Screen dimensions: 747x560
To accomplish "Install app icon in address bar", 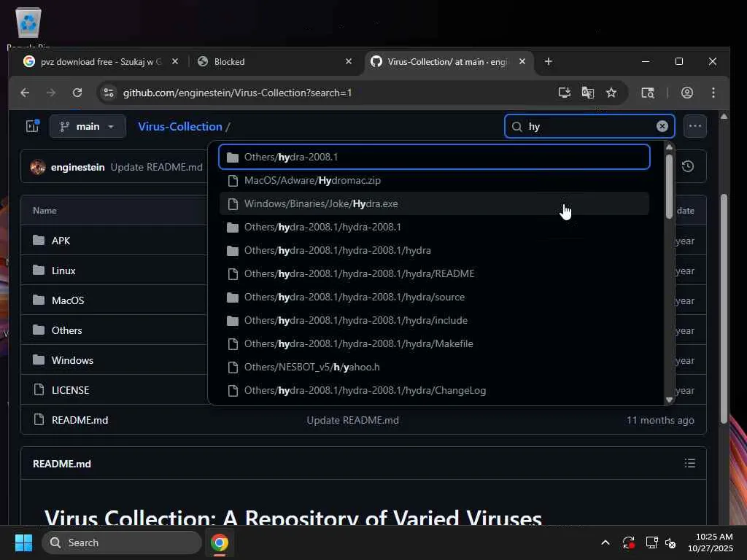I will pyautogui.click(x=565, y=93).
